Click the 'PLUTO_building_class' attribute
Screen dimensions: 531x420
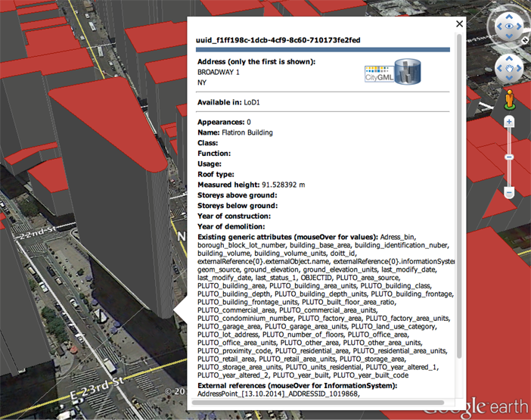[x=395, y=286]
